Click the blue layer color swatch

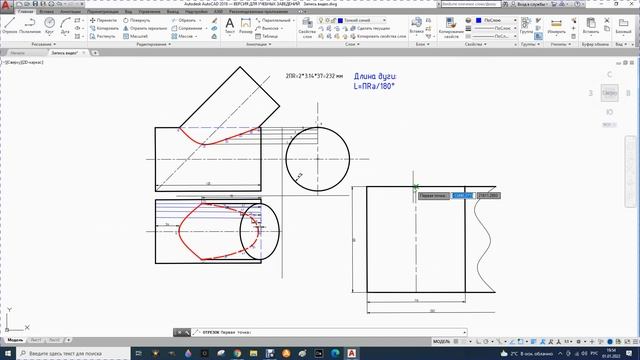340,20
